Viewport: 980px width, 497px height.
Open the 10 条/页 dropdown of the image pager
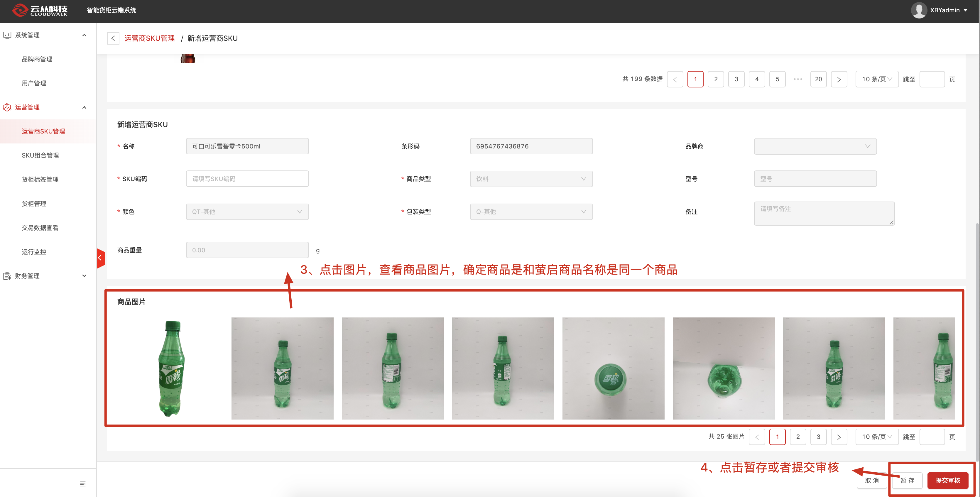[877, 437]
